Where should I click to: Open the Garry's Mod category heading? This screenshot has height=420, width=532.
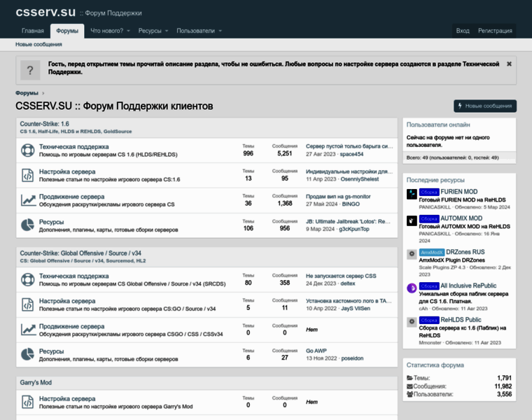coord(36,382)
